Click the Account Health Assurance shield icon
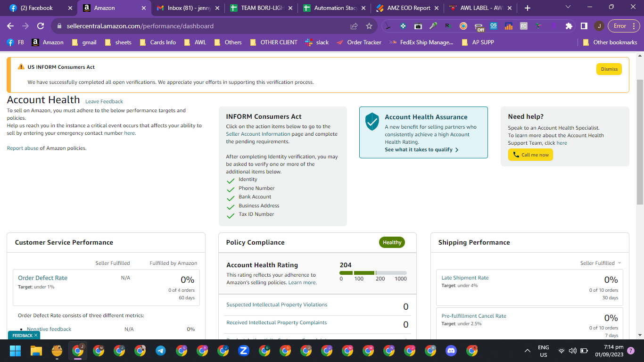This screenshot has width=644, height=362. coord(372,122)
